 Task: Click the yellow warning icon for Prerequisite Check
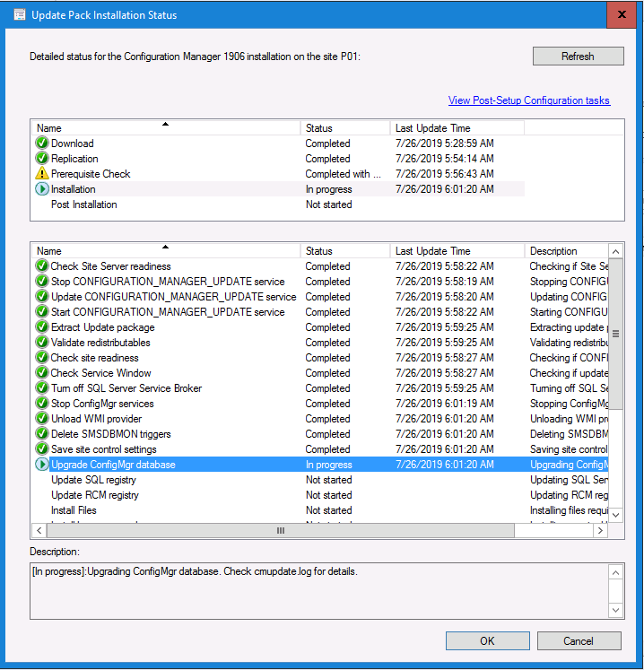click(x=42, y=173)
